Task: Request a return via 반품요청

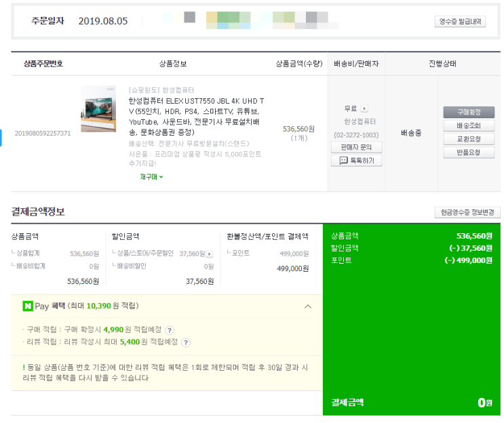Action: (x=469, y=153)
